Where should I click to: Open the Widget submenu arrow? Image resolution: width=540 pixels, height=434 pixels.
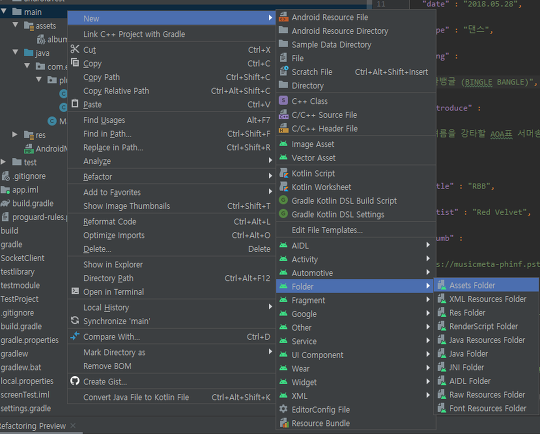click(428, 382)
